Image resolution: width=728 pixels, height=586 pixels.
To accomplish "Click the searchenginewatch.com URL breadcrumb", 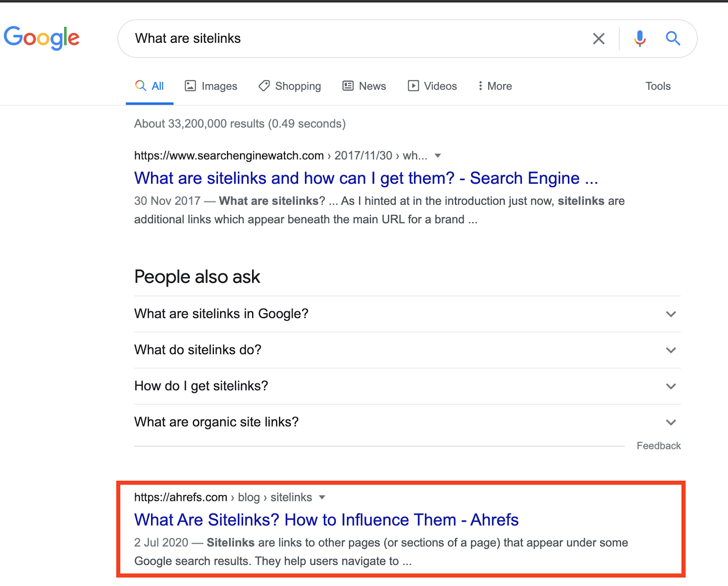I will click(281, 156).
